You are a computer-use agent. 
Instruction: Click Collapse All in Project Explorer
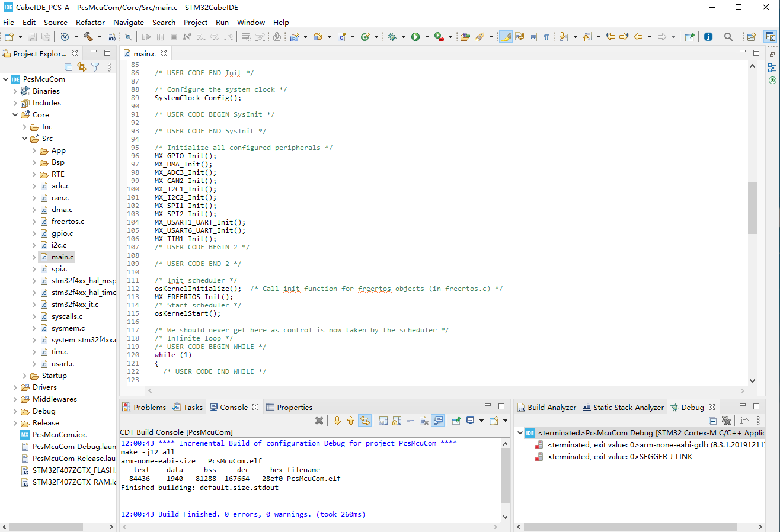click(x=68, y=67)
